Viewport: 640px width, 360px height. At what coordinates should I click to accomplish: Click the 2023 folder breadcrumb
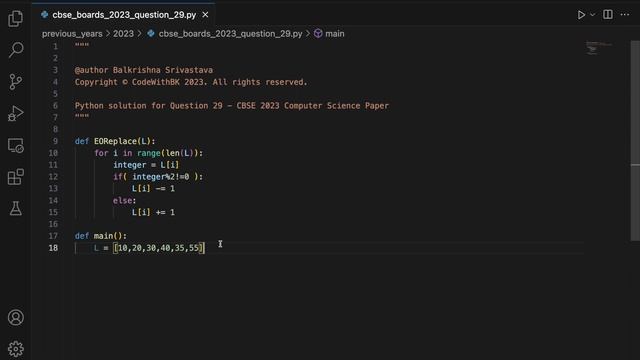[x=123, y=33]
